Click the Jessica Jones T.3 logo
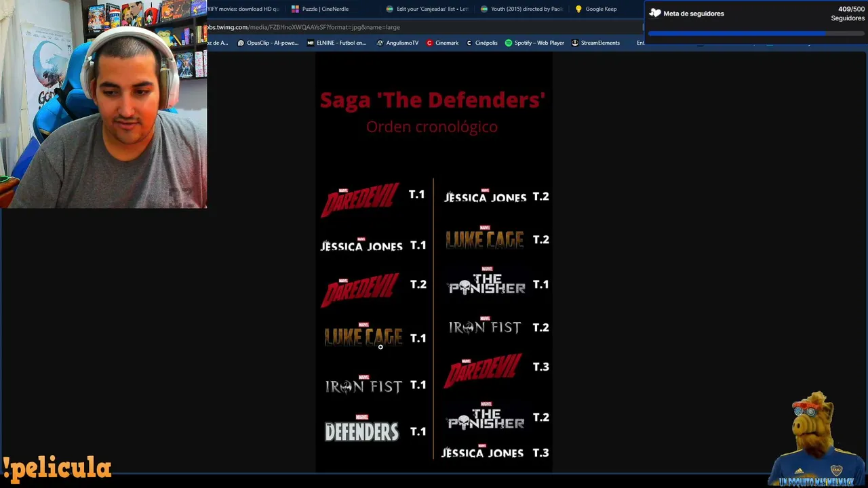The image size is (868, 488). tap(483, 451)
